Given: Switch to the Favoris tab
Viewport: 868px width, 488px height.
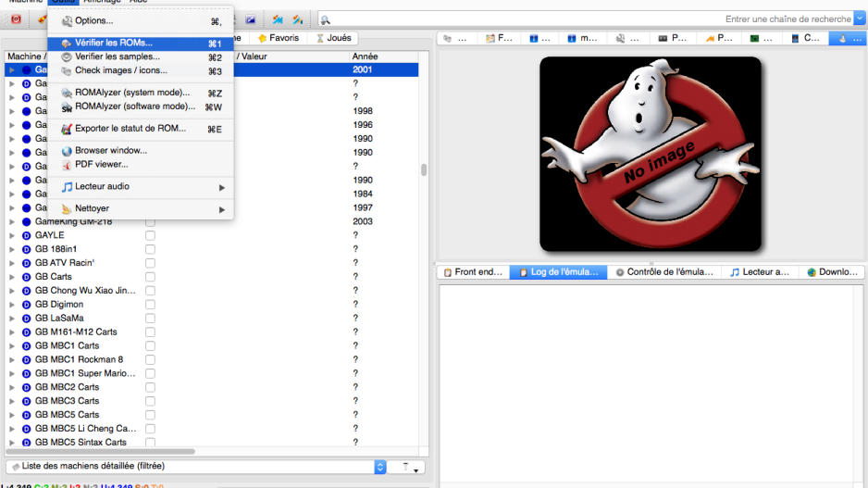Looking at the screenshot, I should 279,38.
